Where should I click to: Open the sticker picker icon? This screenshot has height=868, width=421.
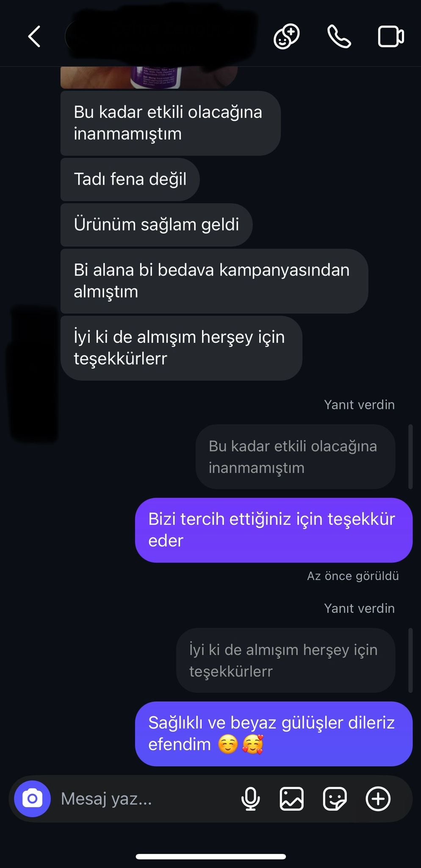tap(335, 799)
